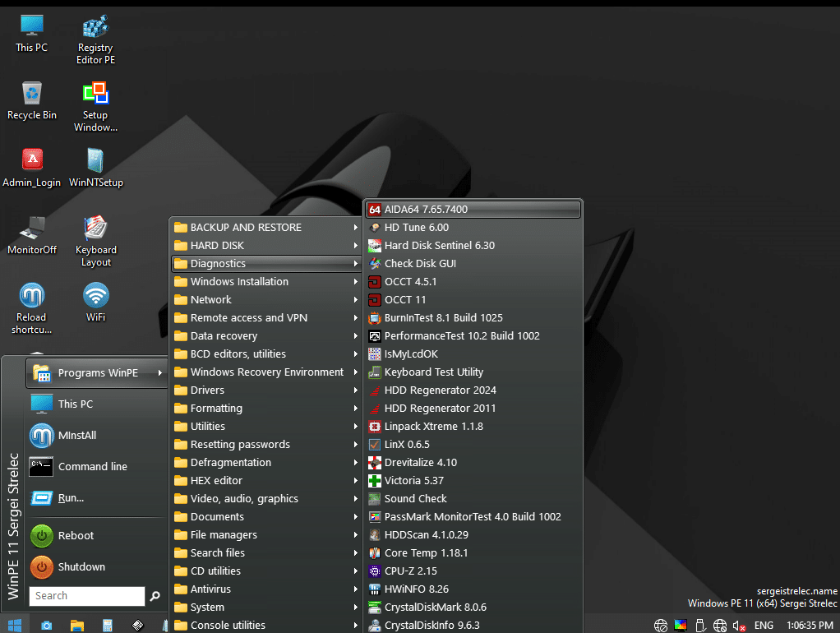Click the Reload shortcuts desktop icon

31,309
